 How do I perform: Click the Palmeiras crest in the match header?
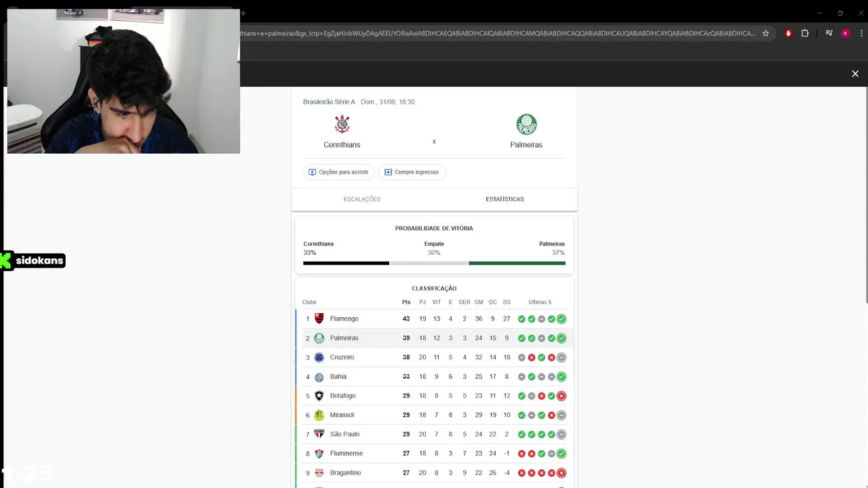click(526, 124)
